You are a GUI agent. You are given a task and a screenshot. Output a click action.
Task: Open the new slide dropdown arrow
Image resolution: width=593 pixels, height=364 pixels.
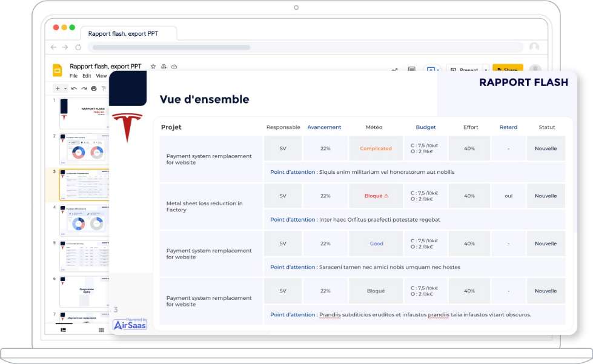click(x=65, y=88)
